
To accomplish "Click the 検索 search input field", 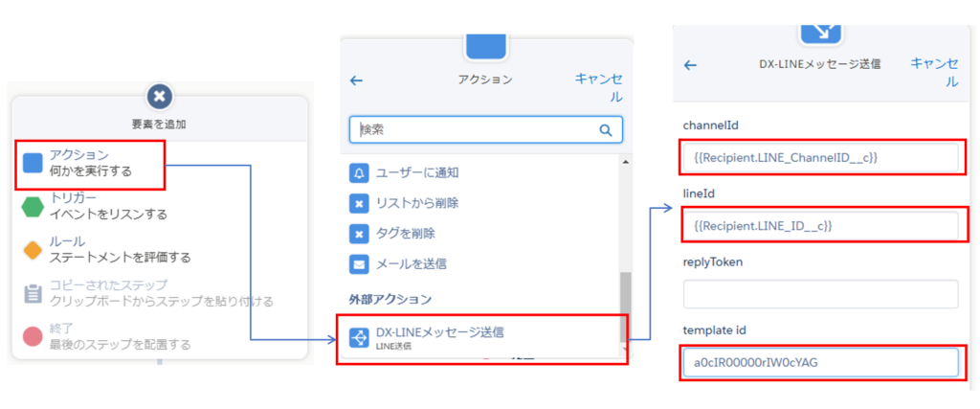I will [474, 130].
